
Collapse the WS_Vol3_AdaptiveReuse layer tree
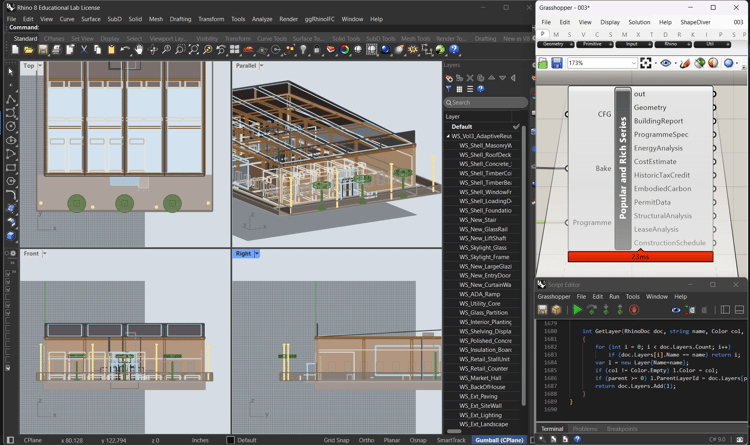coord(448,136)
